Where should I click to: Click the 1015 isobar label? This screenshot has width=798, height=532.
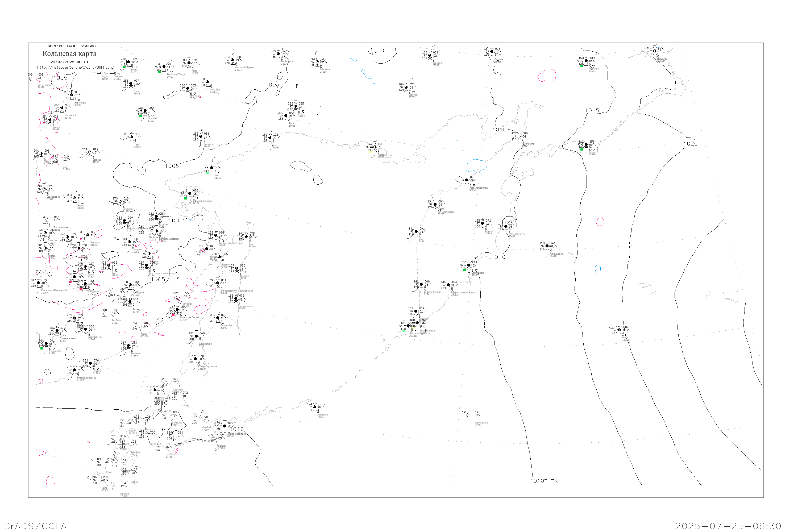point(592,111)
